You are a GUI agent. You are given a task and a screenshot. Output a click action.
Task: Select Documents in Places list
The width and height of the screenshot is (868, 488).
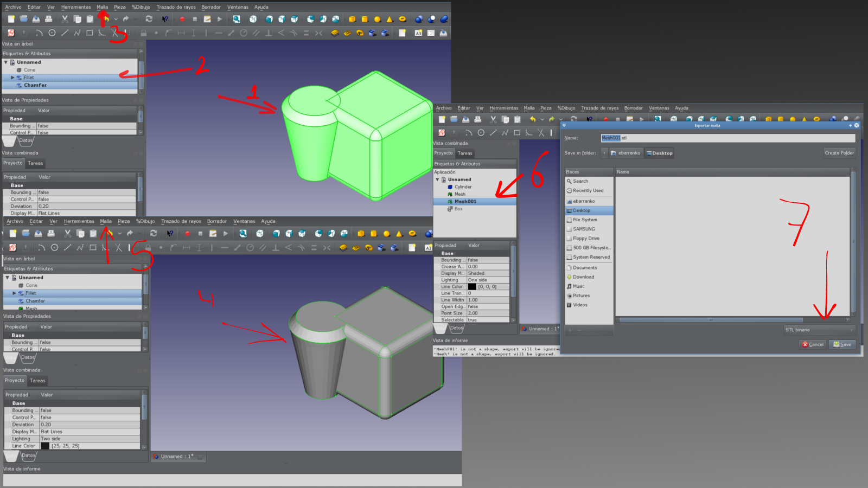[585, 268]
